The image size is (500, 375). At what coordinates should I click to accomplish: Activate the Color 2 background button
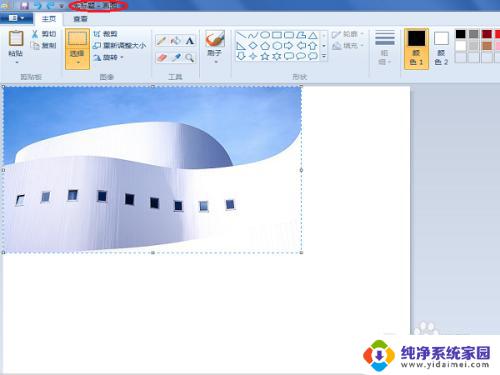[441, 48]
